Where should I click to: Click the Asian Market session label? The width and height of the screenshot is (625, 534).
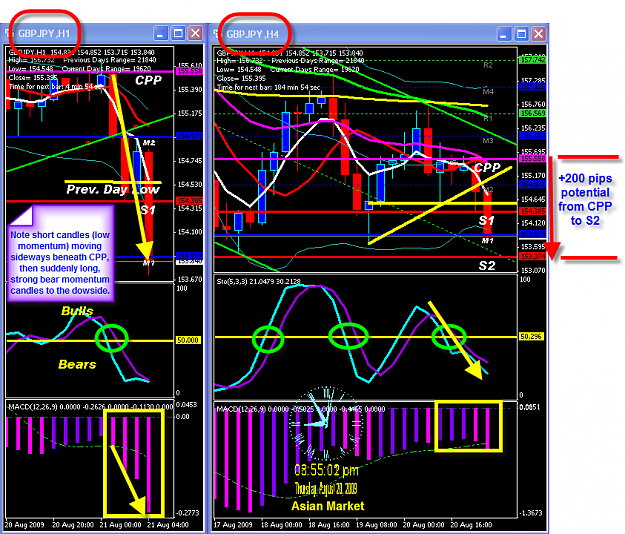(328, 506)
